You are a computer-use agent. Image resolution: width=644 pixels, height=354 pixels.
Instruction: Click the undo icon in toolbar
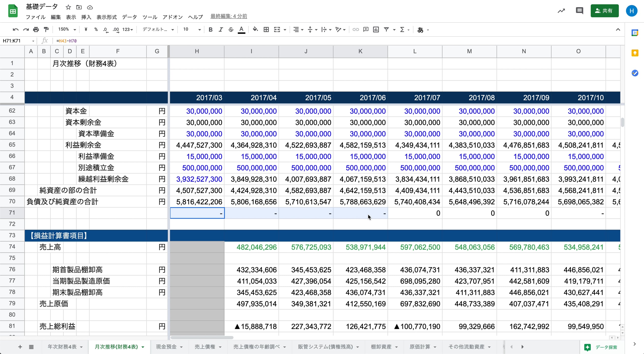pos(15,29)
